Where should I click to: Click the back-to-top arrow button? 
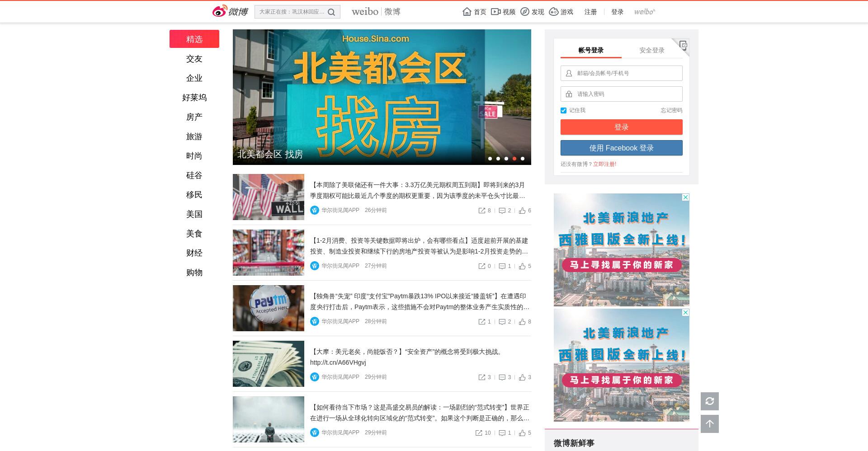point(710,424)
